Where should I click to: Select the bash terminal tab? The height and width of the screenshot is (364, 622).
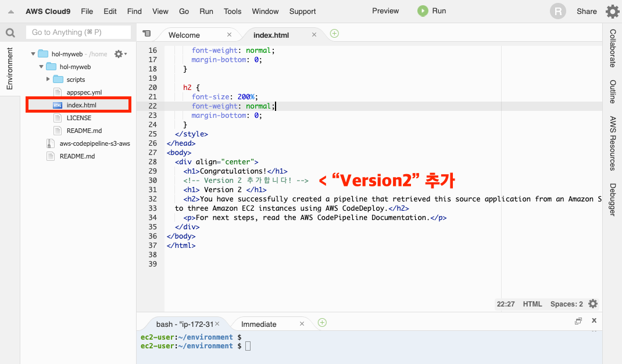(x=185, y=324)
